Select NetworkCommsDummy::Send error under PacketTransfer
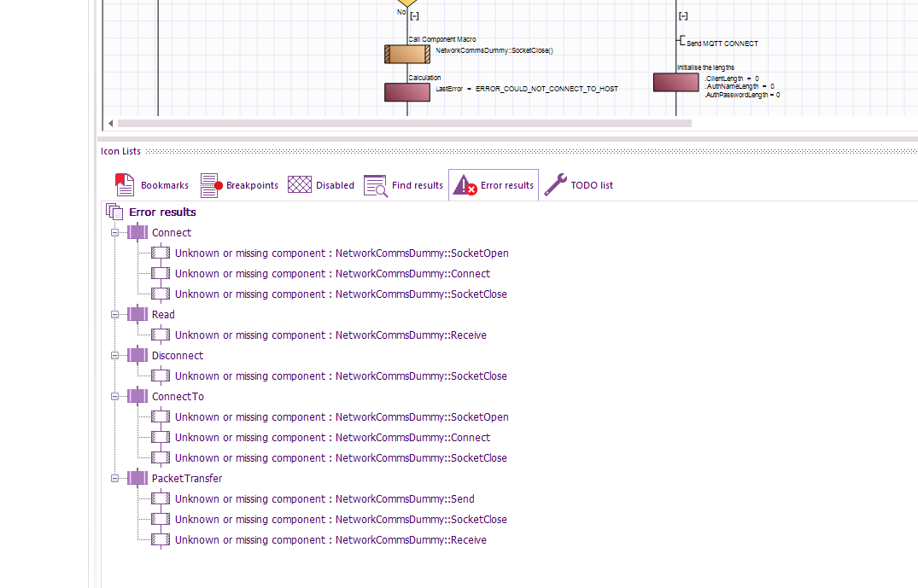 (325, 499)
